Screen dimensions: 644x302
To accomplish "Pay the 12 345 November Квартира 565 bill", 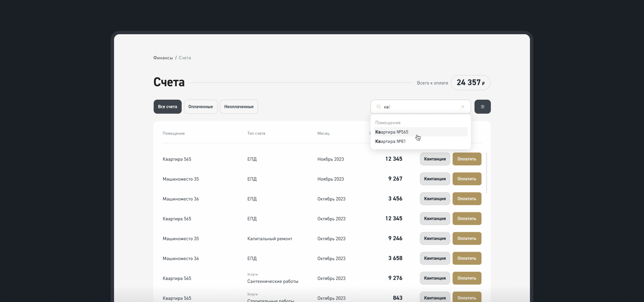I will click(x=467, y=159).
